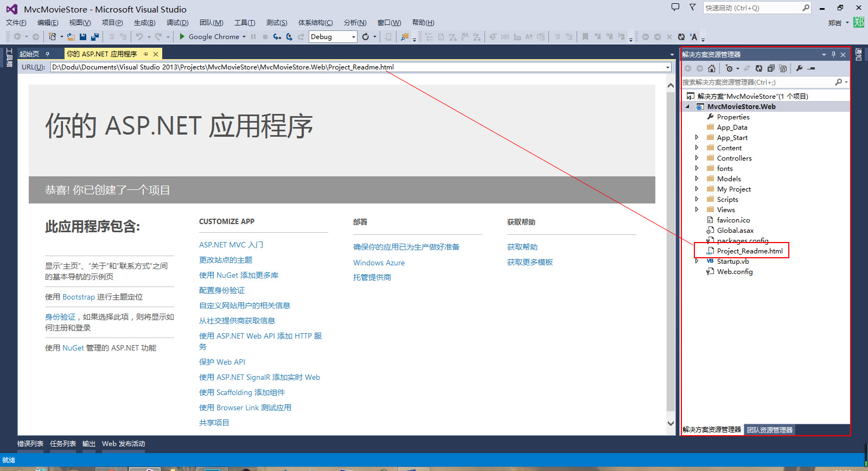Expand the App_Start folder node
The width and height of the screenshot is (868, 471).
tap(697, 137)
